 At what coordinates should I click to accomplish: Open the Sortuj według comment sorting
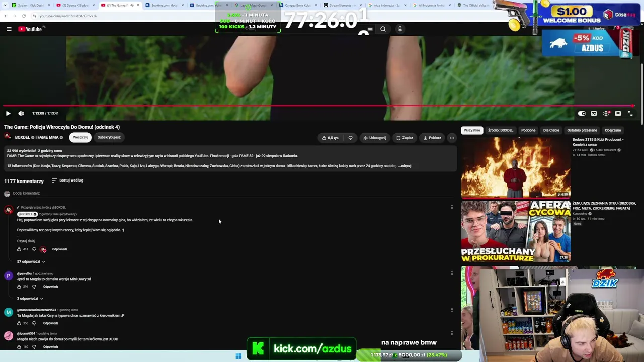[x=67, y=180]
